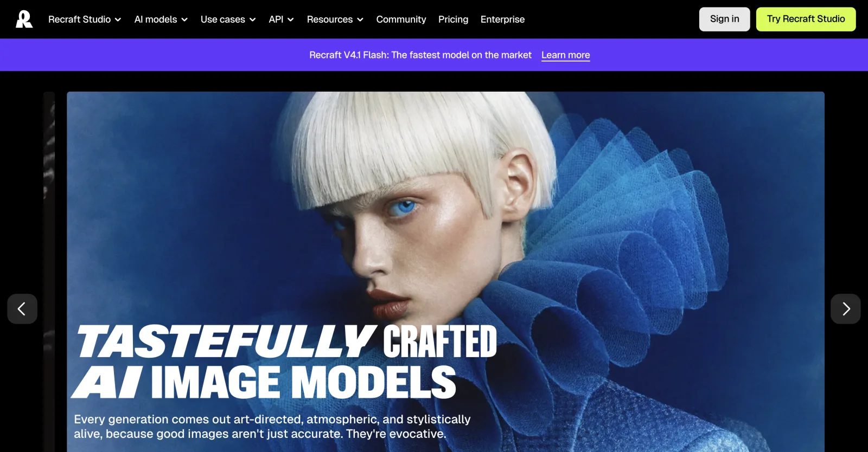Open the Use cases menu label
This screenshot has height=452, width=868.
click(x=223, y=20)
